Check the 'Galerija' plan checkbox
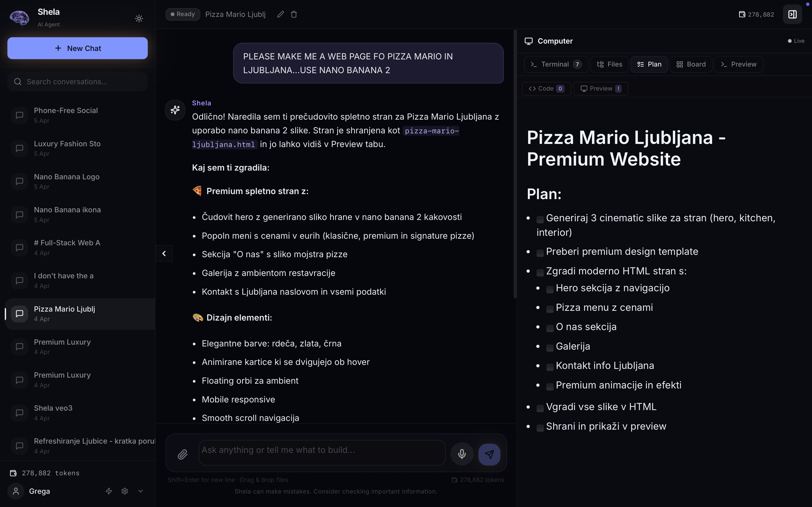The height and width of the screenshot is (507, 812). 550,348
